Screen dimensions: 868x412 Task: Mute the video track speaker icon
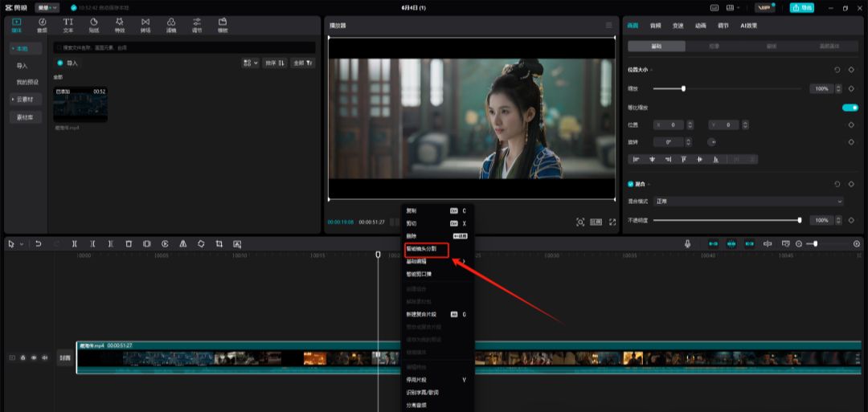click(x=45, y=358)
